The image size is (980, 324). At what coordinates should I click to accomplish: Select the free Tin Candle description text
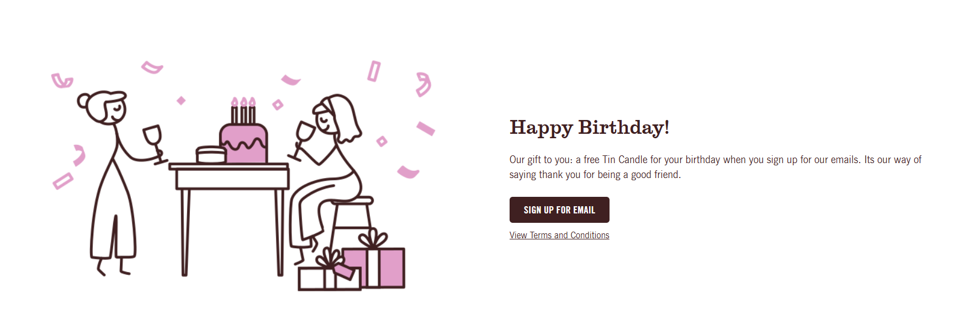coord(715,167)
